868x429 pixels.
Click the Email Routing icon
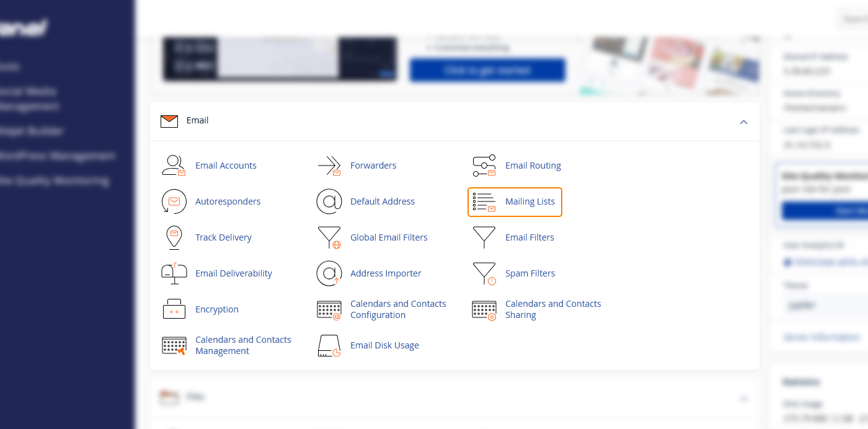pos(484,166)
